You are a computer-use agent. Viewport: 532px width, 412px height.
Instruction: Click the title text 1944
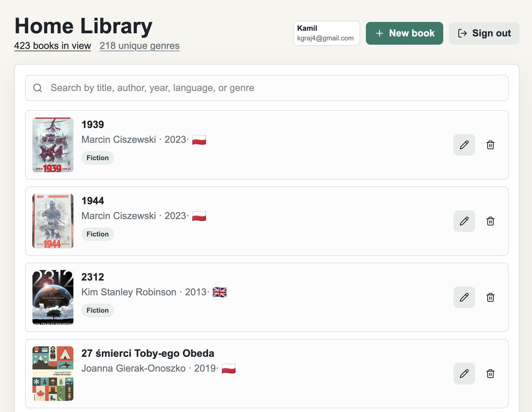pyautogui.click(x=93, y=201)
